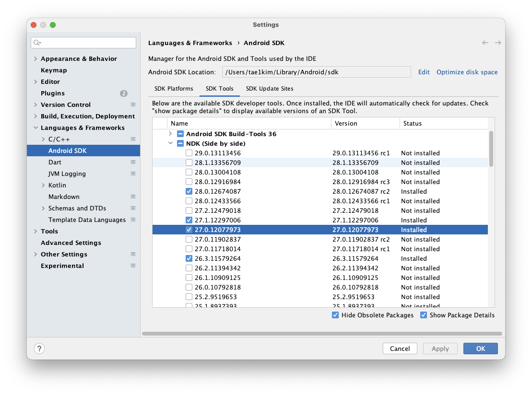The height and width of the screenshot is (395, 532).
Task: Collapse Languages & Frameworks section
Action: click(x=35, y=128)
